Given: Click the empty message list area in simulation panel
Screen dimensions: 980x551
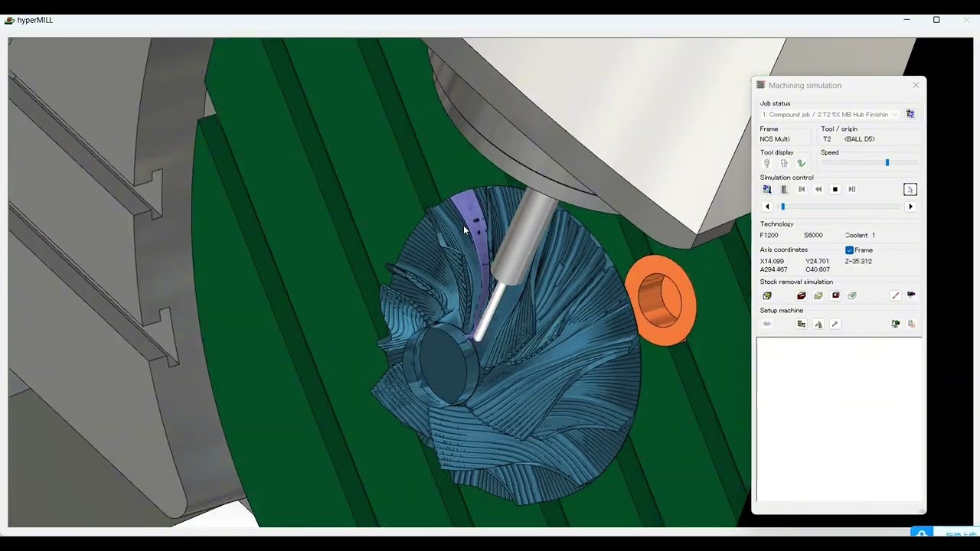Looking at the screenshot, I should click(x=839, y=419).
